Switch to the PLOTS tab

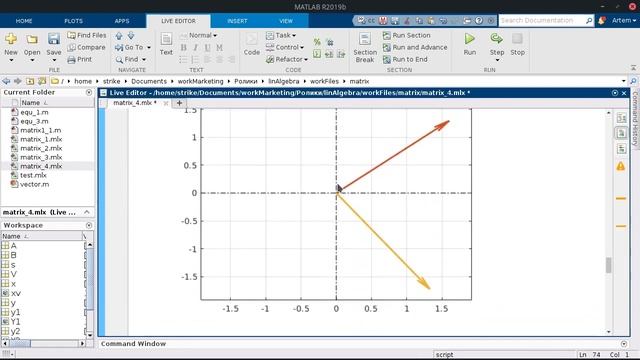tap(73, 21)
